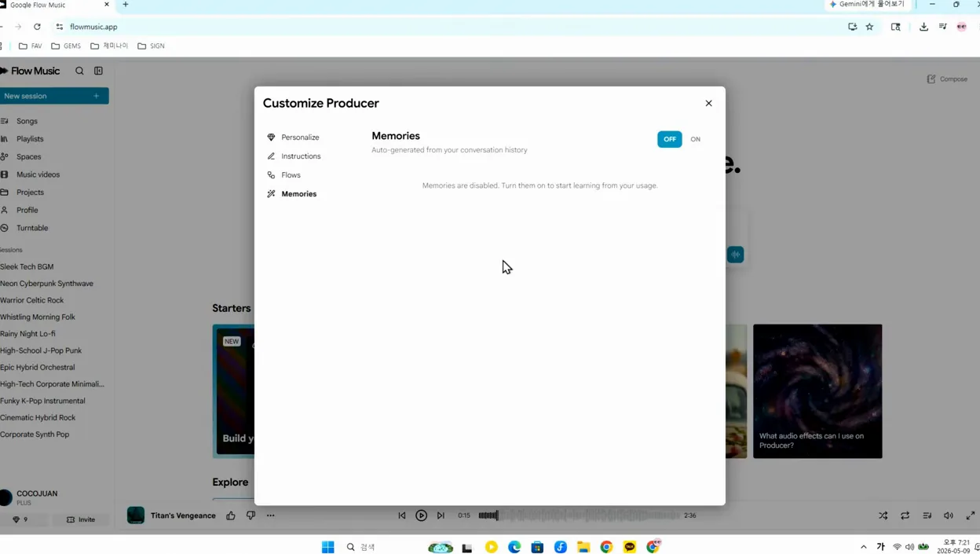This screenshot has width=980, height=554.
Task: Open Cinematic Hybrid Rock session
Action: 38,417
